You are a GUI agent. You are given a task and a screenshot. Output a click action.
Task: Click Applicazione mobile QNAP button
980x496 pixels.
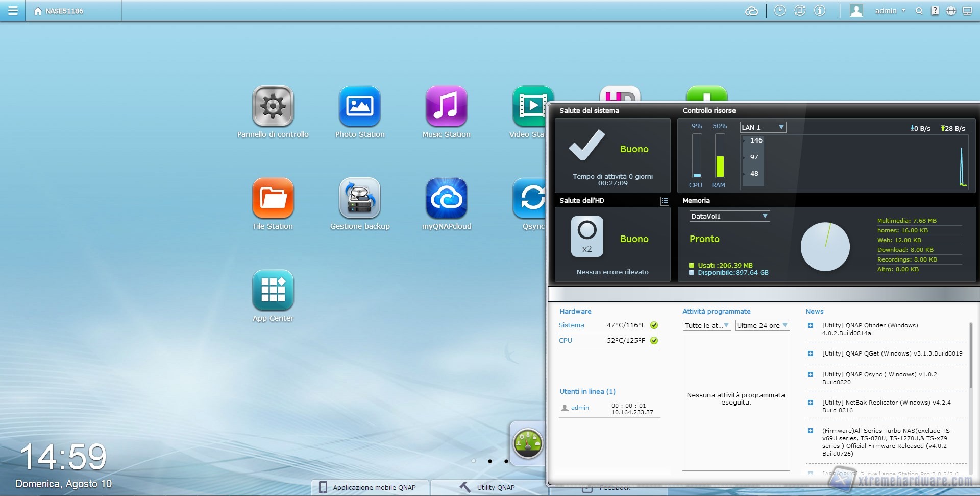(x=369, y=487)
